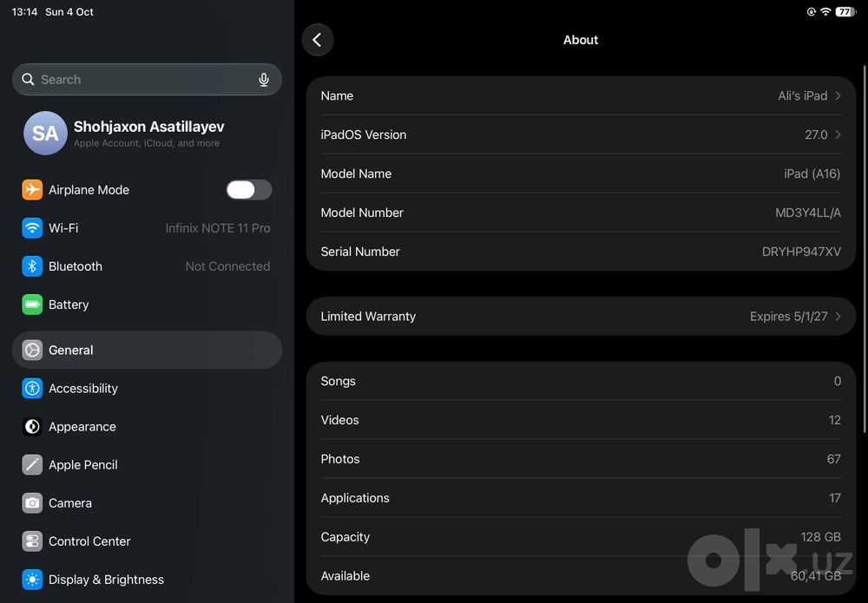Tap the 13:14 clock in status bar
Screen dimensions: 868x603
tap(25, 11)
